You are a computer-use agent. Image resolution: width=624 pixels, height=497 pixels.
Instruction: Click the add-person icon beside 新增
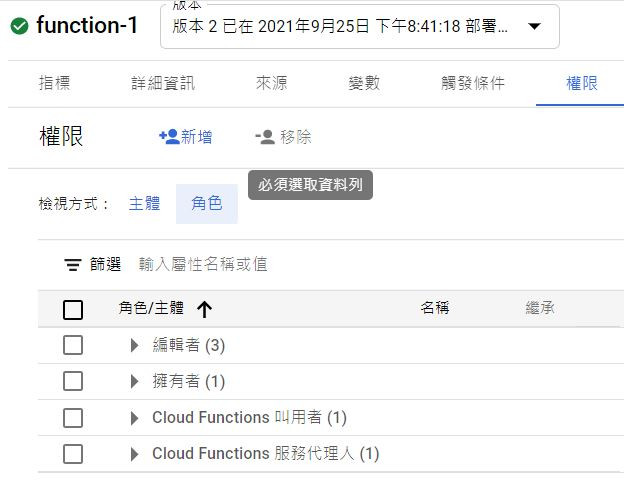169,137
